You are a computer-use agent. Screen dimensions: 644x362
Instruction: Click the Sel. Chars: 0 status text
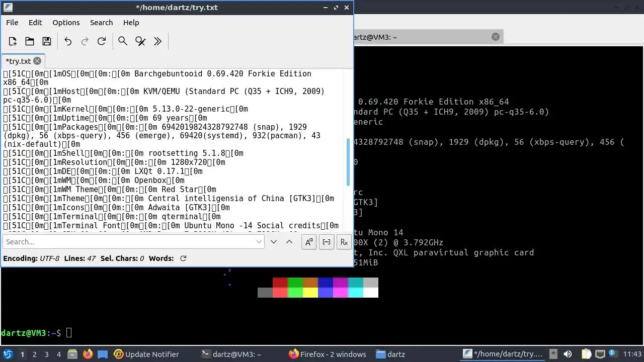click(x=122, y=258)
